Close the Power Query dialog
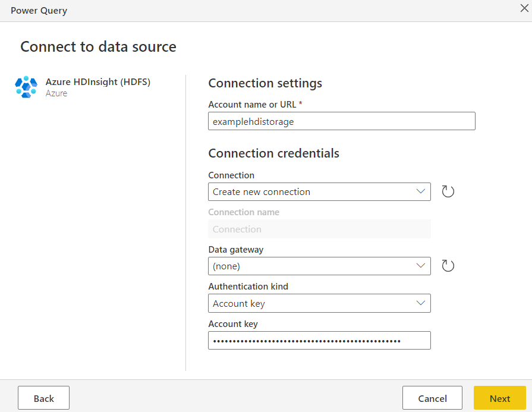 525,8
